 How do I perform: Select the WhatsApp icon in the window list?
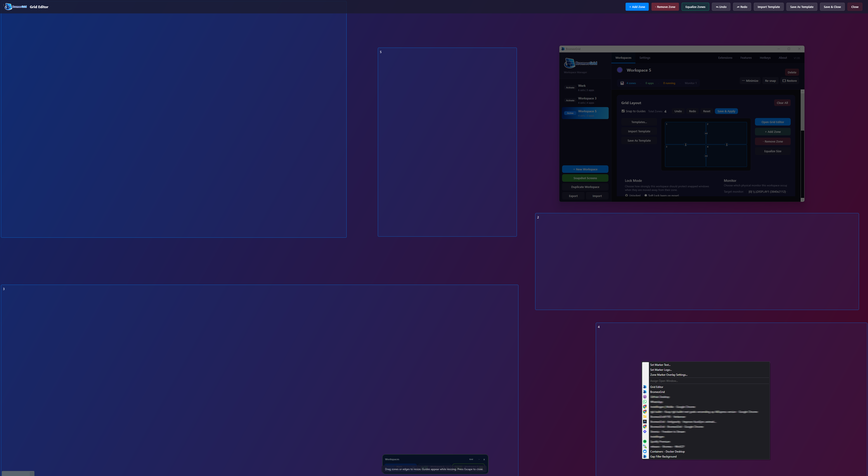click(x=645, y=402)
